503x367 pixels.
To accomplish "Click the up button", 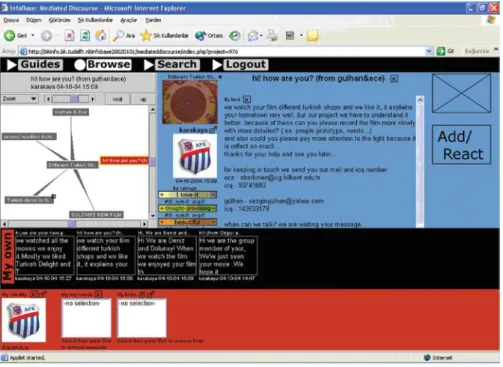I will pyautogui.click(x=143, y=99).
